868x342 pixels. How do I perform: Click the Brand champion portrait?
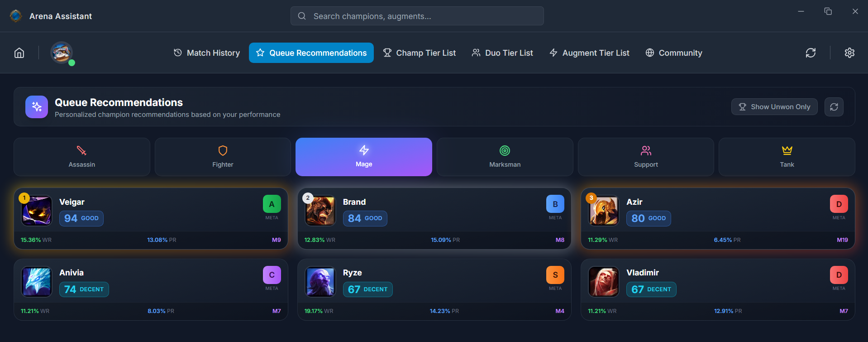(x=320, y=211)
